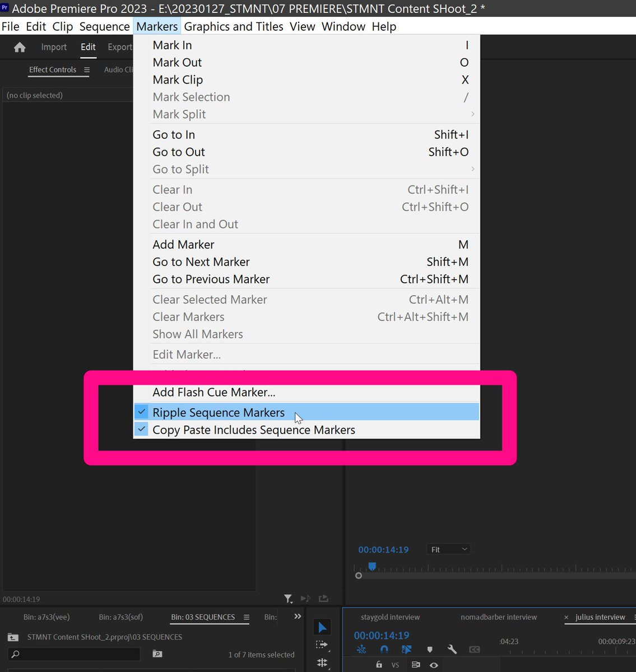This screenshot has height=672, width=636.
Task: Click Play audio only icon
Action: [x=305, y=599]
